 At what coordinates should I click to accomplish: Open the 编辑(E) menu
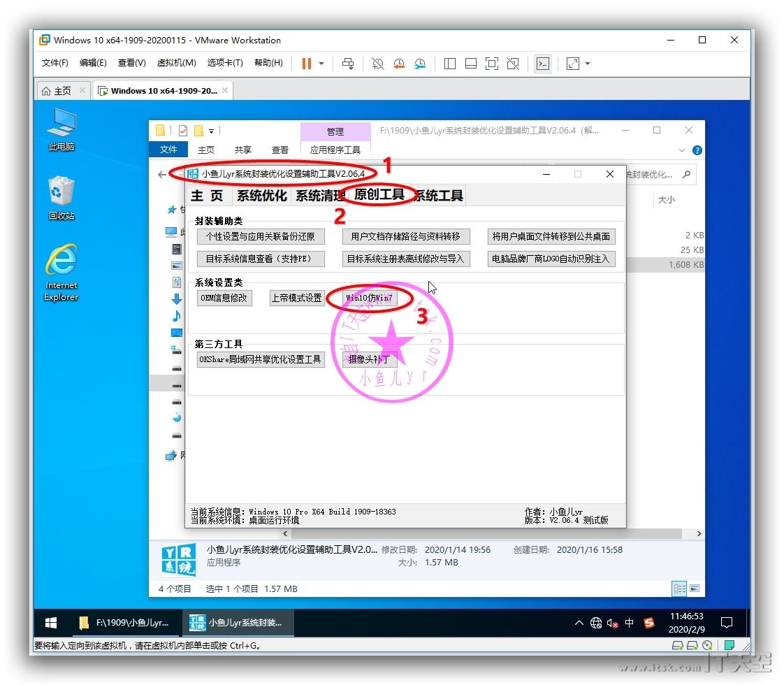coord(93,63)
